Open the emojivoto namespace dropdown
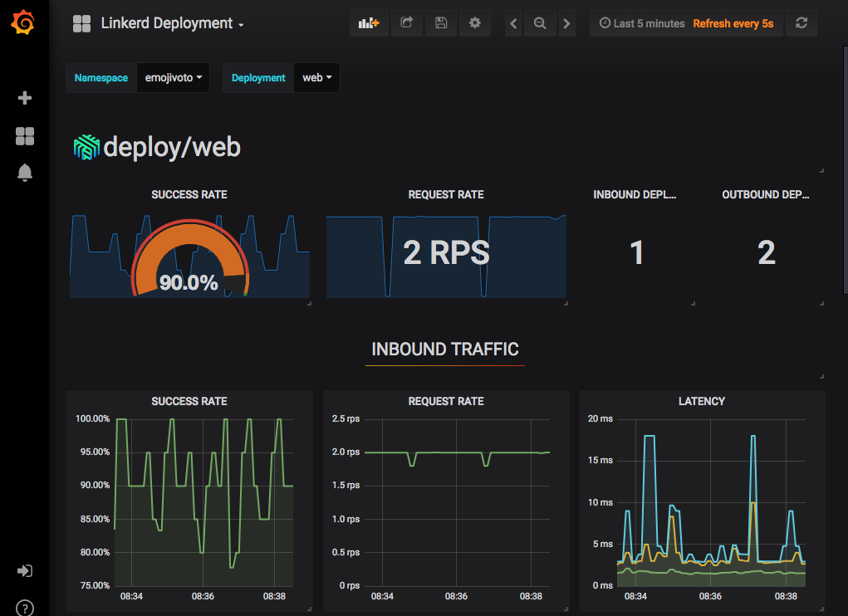The width and height of the screenshot is (848, 616). (173, 77)
